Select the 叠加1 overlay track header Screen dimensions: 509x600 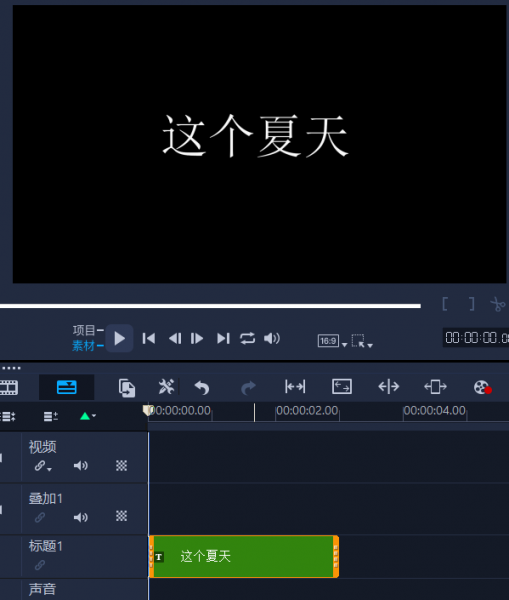[46, 499]
